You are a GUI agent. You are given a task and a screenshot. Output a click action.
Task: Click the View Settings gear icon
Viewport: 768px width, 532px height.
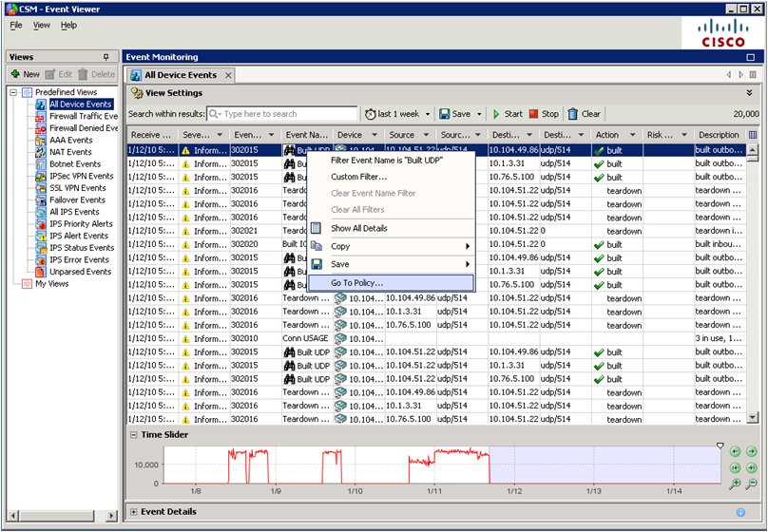click(x=137, y=93)
